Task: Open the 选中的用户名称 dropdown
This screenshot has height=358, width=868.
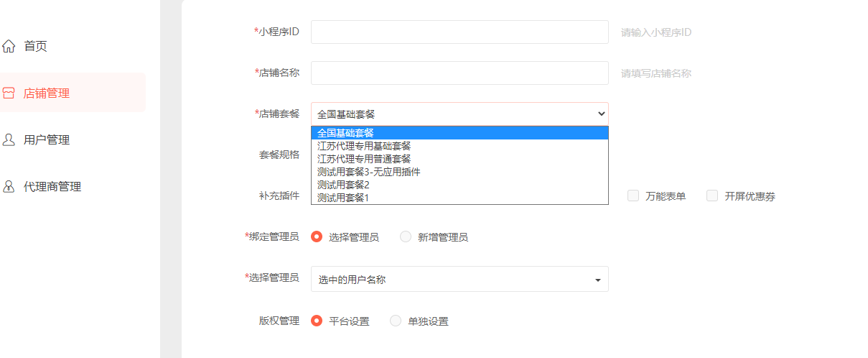Action: 459,279
